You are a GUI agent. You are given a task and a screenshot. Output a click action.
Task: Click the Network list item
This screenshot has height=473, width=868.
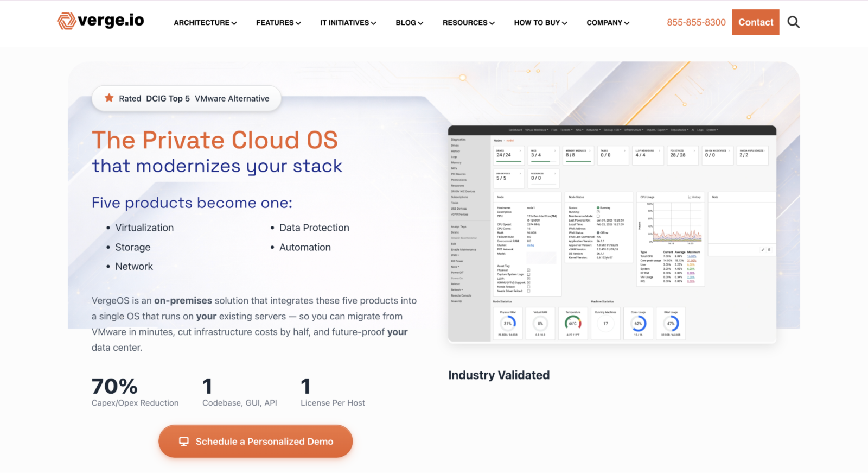point(134,266)
